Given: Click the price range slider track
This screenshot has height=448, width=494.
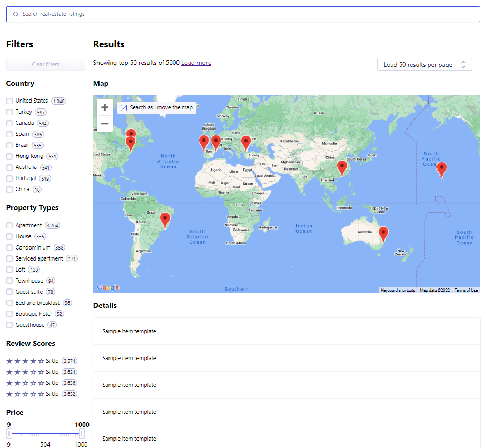Looking at the screenshot, I should (45, 434).
